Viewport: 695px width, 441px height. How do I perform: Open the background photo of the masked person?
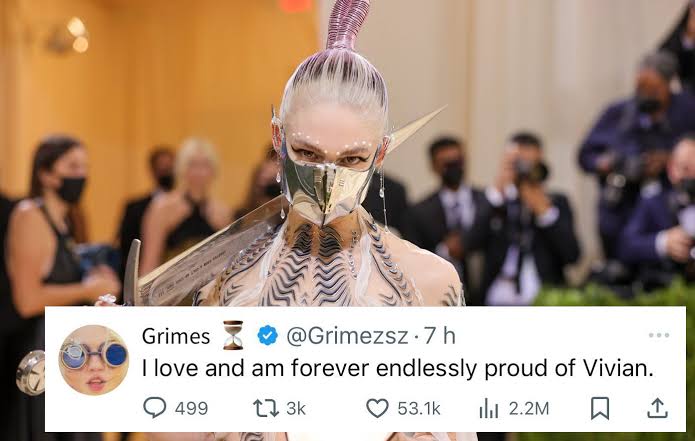(x=348, y=153)
